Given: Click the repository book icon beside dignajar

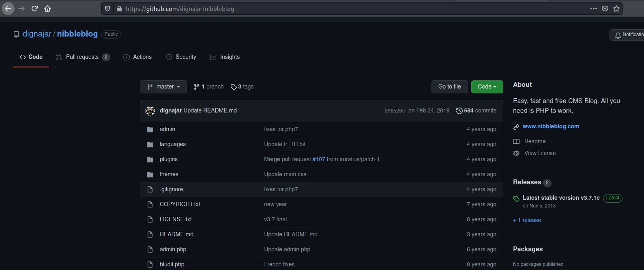Looking at the screenshot, I should click(x=16, y=35).
